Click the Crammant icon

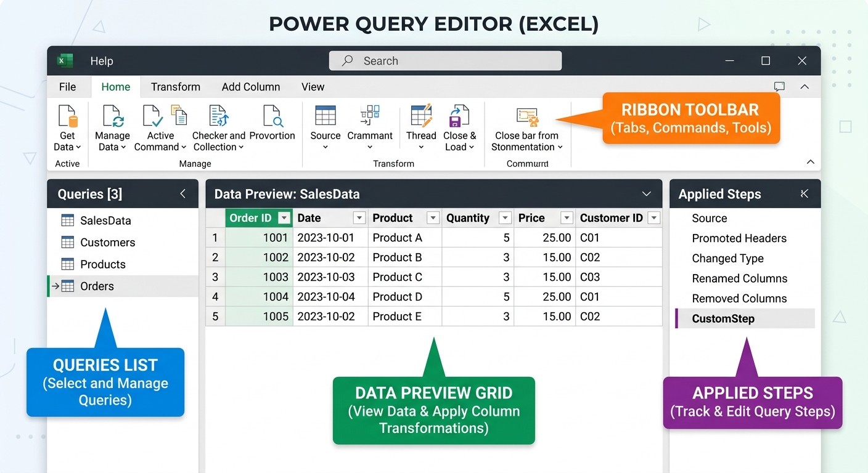coord(370,116)
